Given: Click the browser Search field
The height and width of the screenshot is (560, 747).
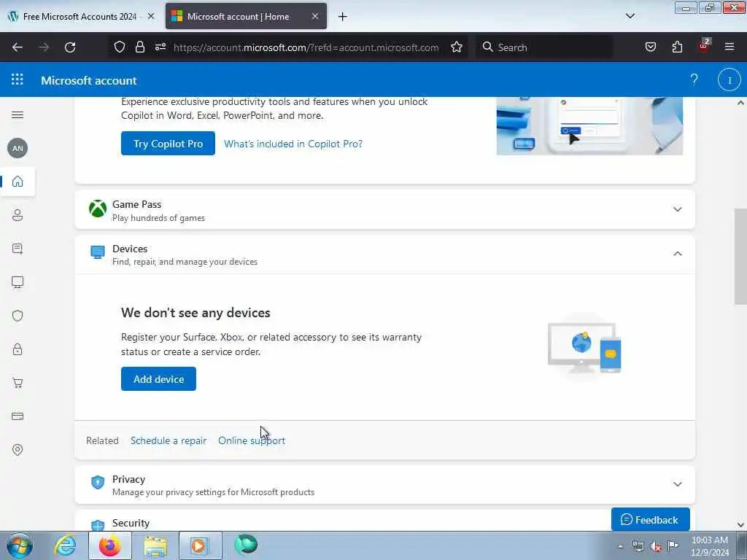Looking at the screenshot, I should (544, 47).
